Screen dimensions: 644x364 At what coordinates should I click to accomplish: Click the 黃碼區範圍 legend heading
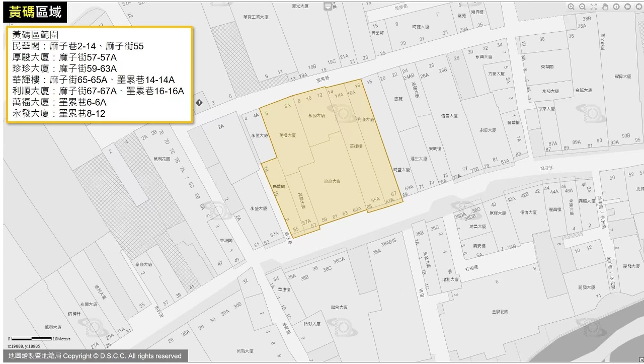click(x=35, y=35)
